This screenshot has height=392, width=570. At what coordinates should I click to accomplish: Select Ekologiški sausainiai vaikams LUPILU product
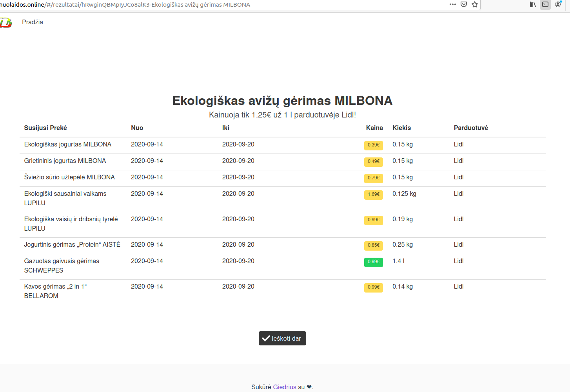pyautogui.click(x=65, y=198)
